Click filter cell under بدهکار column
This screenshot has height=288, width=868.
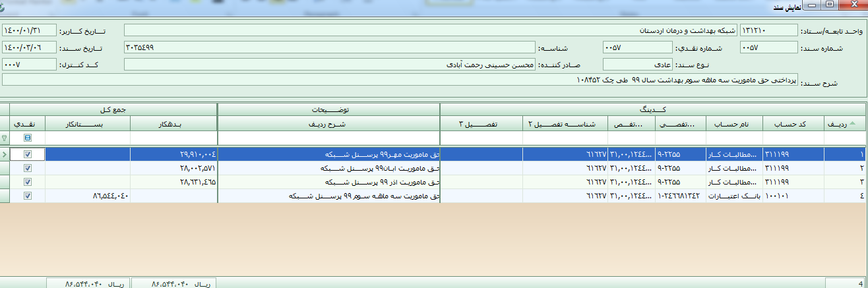click(x=173, y=138)
